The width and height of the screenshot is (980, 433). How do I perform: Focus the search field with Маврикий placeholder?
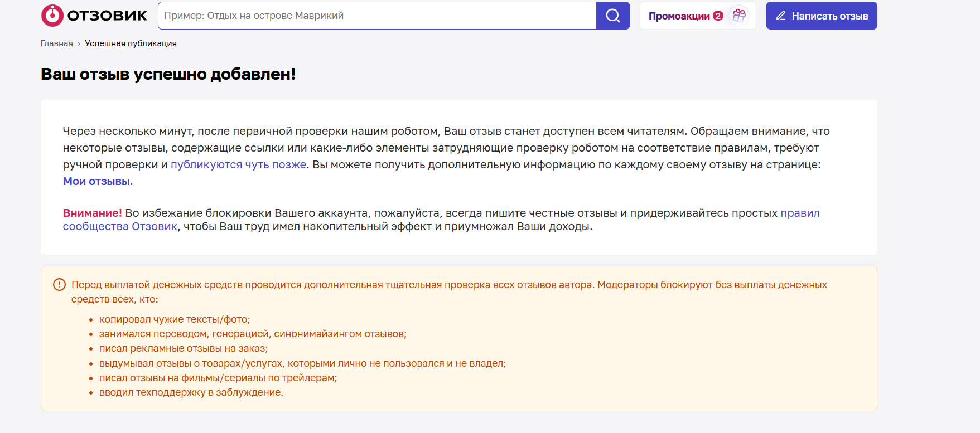(x=376, y=16)
